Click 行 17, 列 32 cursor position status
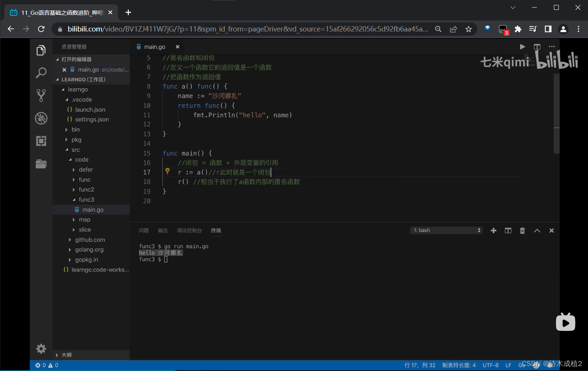The width and height of the screenshot is (588, 371). coord(420,365)
